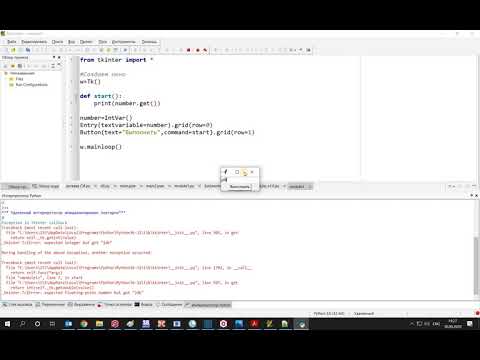Screen dimensions: 480x360
Task: Switch to Интерпретатор Python bottom tab
Action: (x=208, y=305)
